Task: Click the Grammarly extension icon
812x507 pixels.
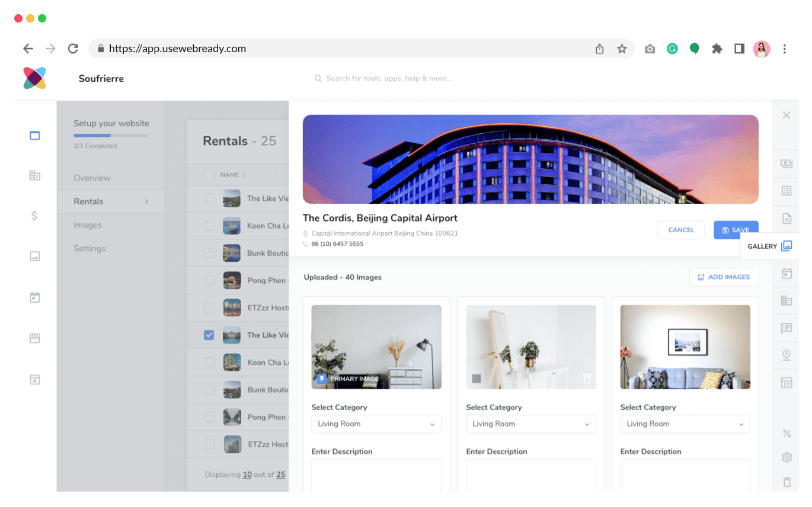Action: coord(672,49)
